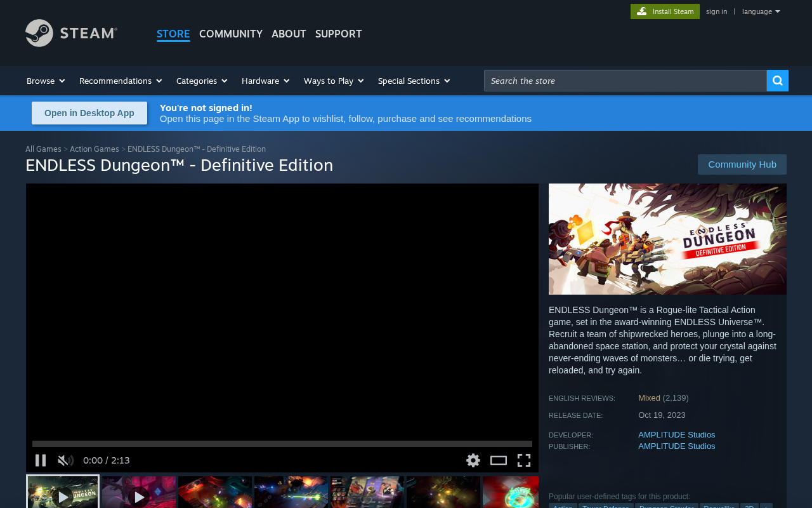
Task: Unmute the trailer with the speaker icon
Action: 65,460
